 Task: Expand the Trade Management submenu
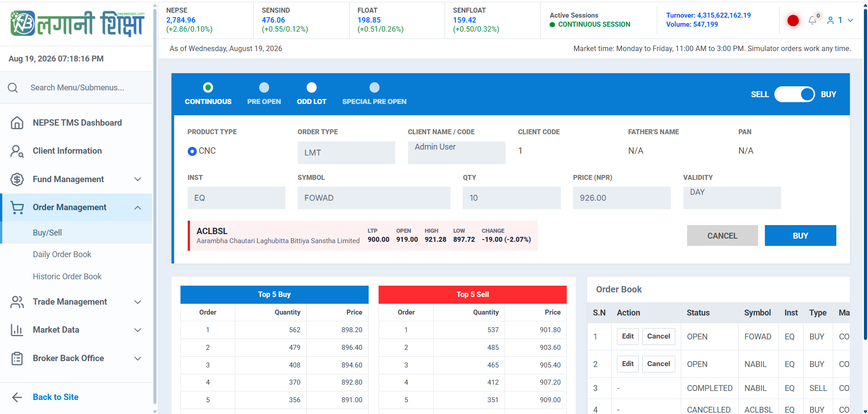[x=138, y=302]
